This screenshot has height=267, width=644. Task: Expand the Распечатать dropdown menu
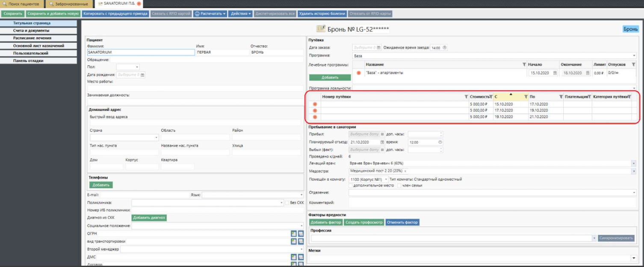(x=210, y=14)
